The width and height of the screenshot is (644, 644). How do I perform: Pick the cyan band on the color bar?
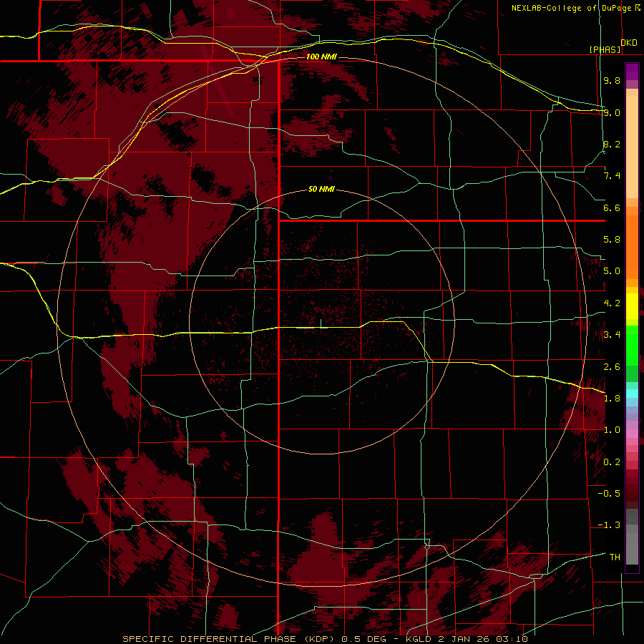[632, 394]
